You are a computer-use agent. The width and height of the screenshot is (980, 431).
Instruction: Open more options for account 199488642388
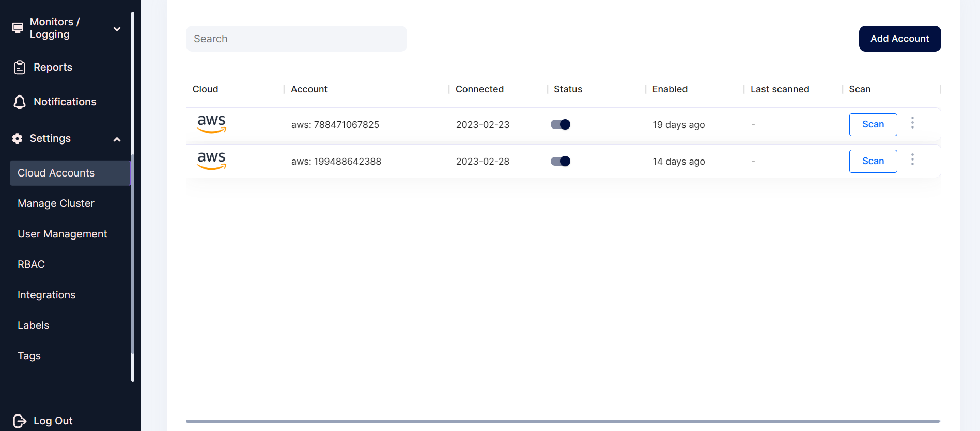pyautogui.click(x=912, y=159)
